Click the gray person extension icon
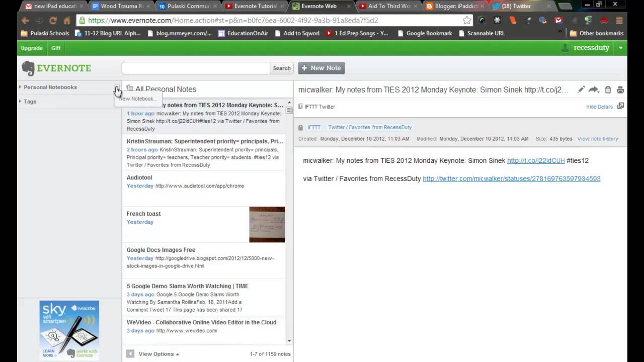 tap(574, 21)
